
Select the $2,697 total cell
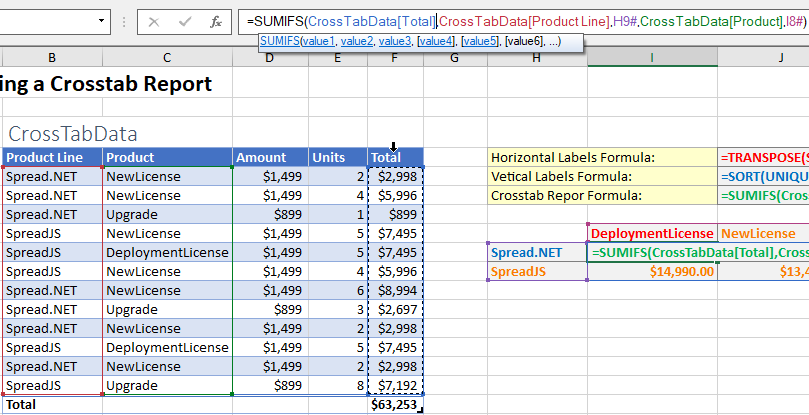coord(395,310)
